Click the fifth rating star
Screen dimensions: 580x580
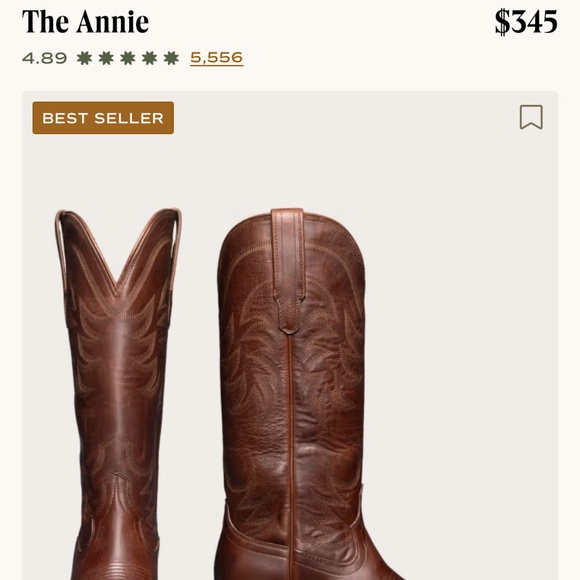pos(171,58)
